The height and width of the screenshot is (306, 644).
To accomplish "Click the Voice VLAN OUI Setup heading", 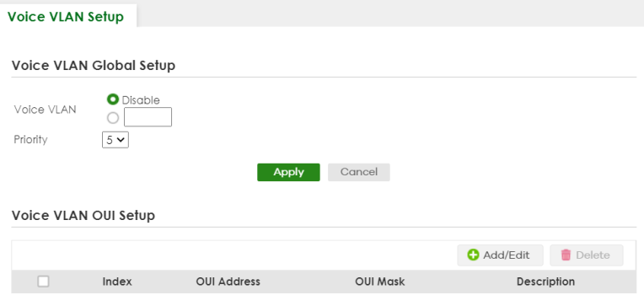I will (x=83, y=215).
